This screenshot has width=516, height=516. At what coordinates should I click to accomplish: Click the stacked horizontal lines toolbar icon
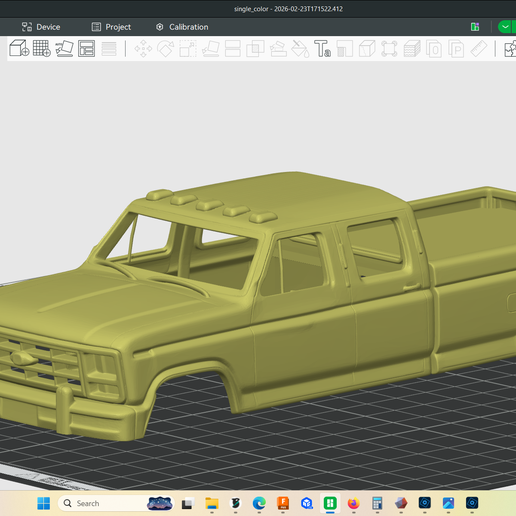tap(109, 49)
